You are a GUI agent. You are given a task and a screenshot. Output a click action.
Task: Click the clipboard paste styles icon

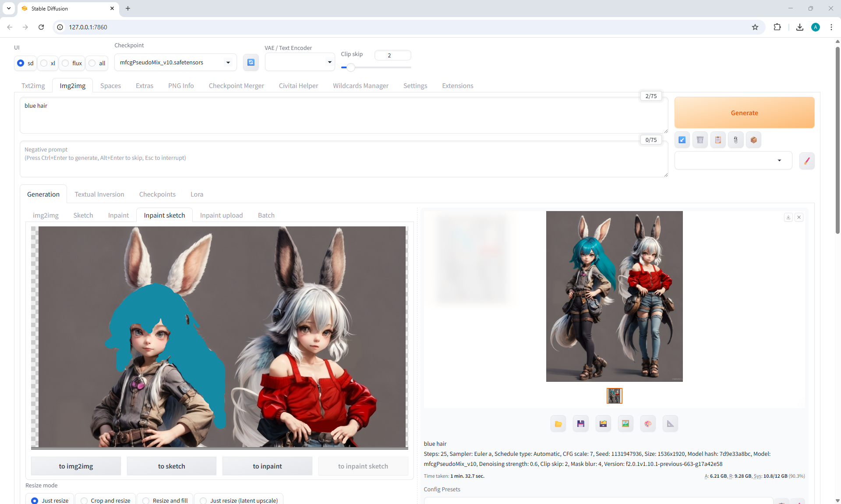click(718, 140)
